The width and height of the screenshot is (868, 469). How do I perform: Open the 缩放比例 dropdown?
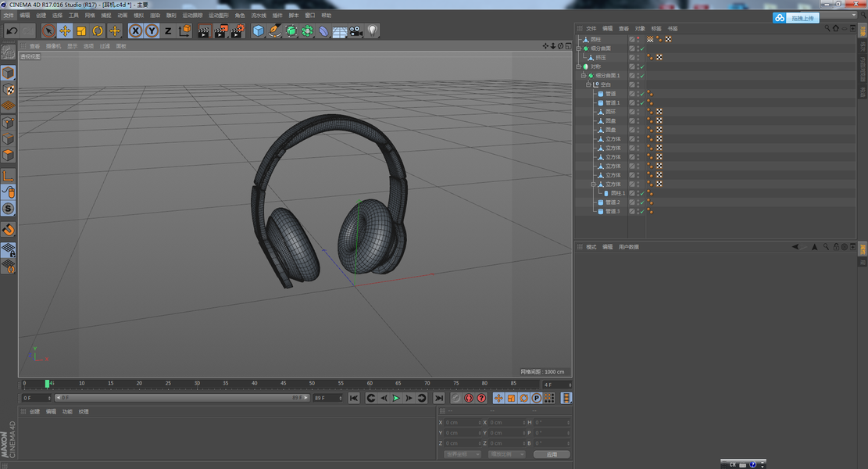point(506,454)
